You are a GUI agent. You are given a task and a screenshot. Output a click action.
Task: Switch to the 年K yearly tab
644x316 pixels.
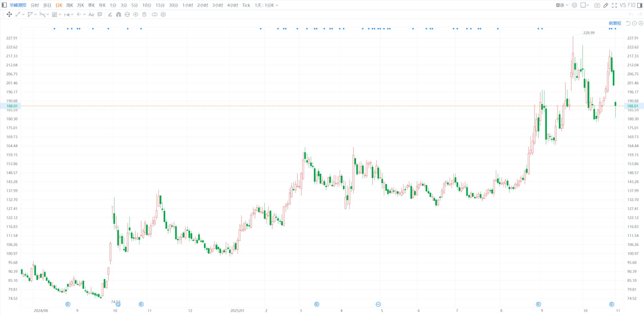pyautogui.click(x=102, y=5)
